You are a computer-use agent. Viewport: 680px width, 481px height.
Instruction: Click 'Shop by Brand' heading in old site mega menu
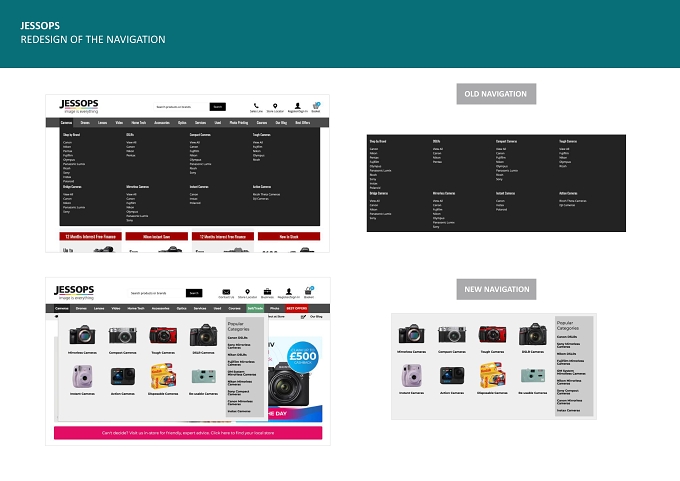click(71, 135)
